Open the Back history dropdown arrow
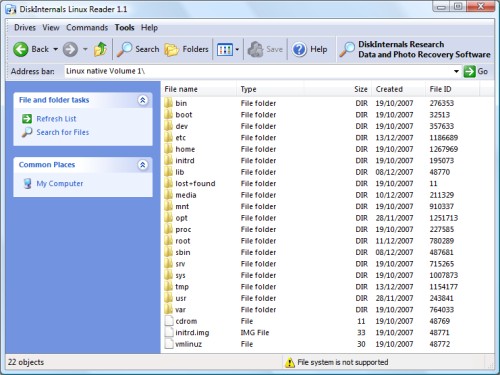The height and width of the screenshot is (375, 500). point(55,49)
